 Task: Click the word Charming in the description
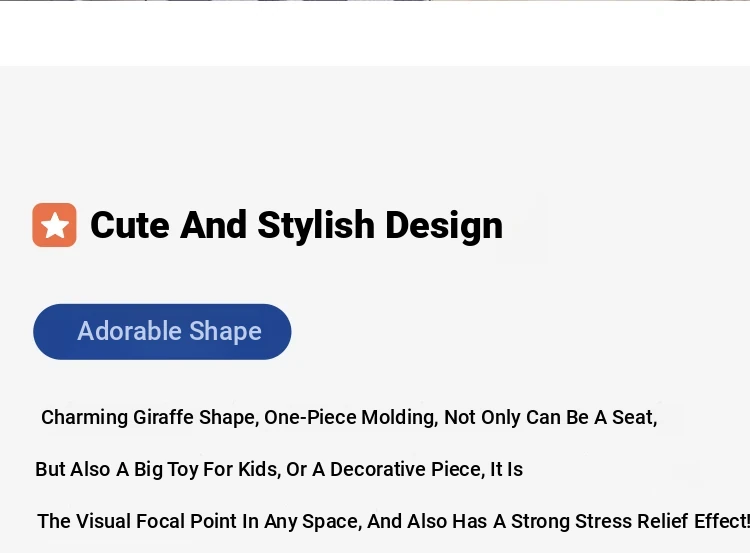tap(84, 418)
